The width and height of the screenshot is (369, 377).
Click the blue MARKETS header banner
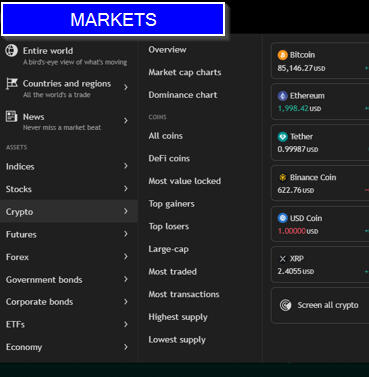coord(113,19)
